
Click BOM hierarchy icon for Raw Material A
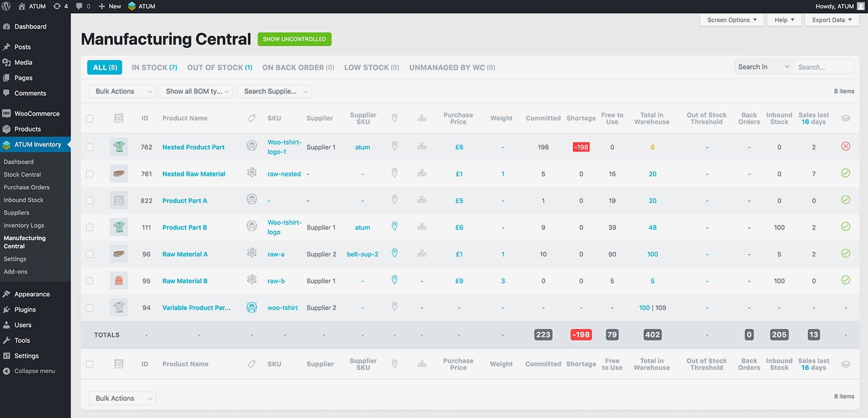pyautogui.click(x=421, y=254)
